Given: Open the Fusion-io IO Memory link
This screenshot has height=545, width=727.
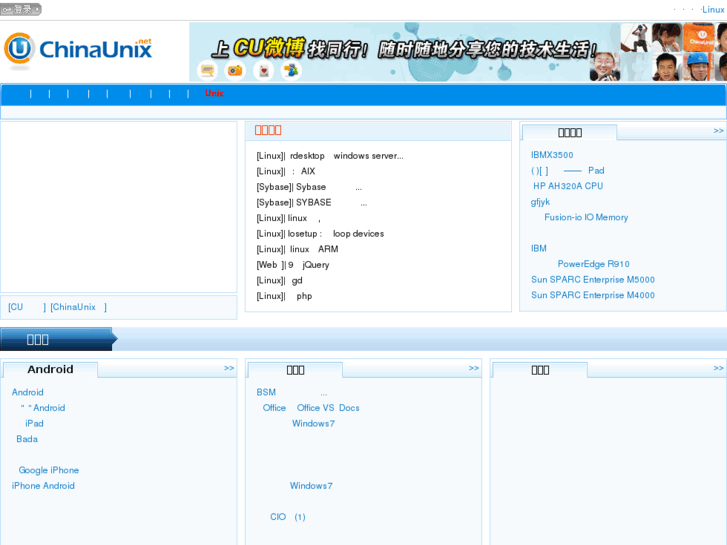Looking at the screenshot, I should pyautogui.click(x=586, y=217).
